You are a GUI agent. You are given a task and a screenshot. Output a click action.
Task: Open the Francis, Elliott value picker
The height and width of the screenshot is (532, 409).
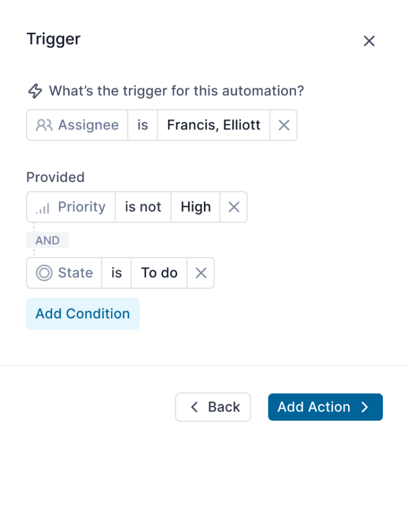[x=214, y=125]
